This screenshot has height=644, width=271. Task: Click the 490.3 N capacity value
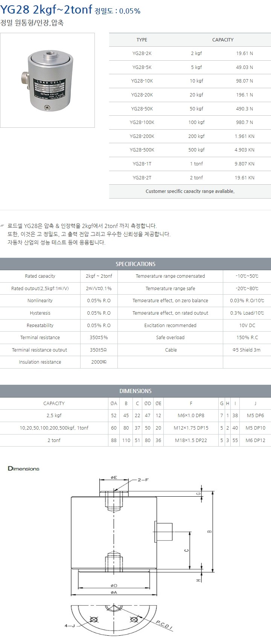[244, 109]
